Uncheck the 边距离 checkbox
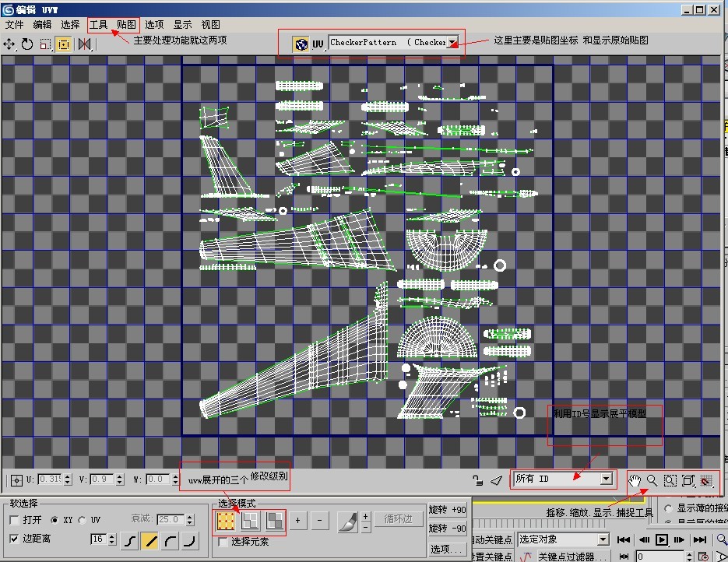The height and width of the screenshot is (562, 728). coord(15,539)
